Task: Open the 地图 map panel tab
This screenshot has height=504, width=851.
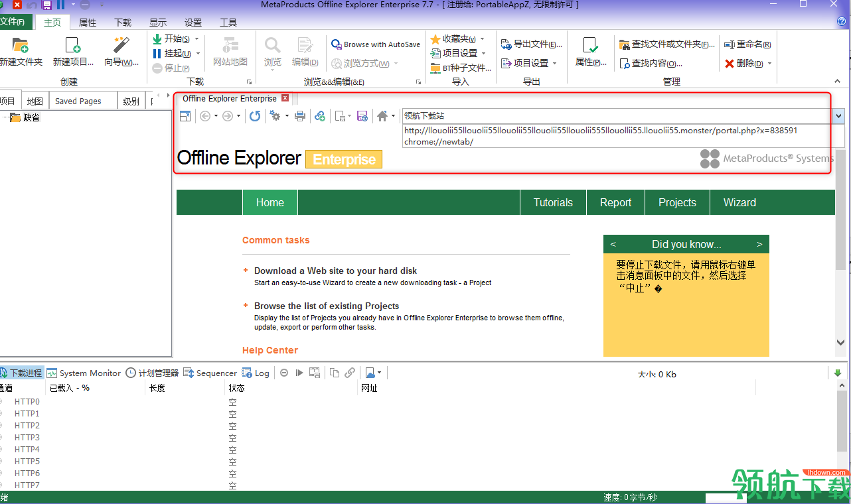Action: coord(35,101)
